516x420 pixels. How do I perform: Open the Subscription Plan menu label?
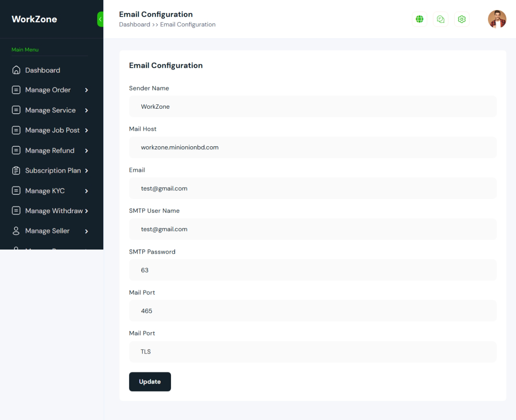[53, 171]
